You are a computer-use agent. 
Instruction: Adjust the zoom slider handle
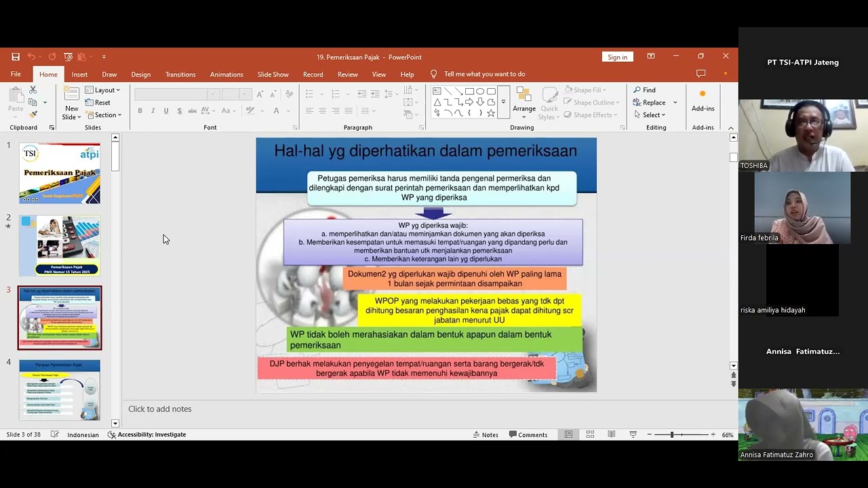click(672, 434)
